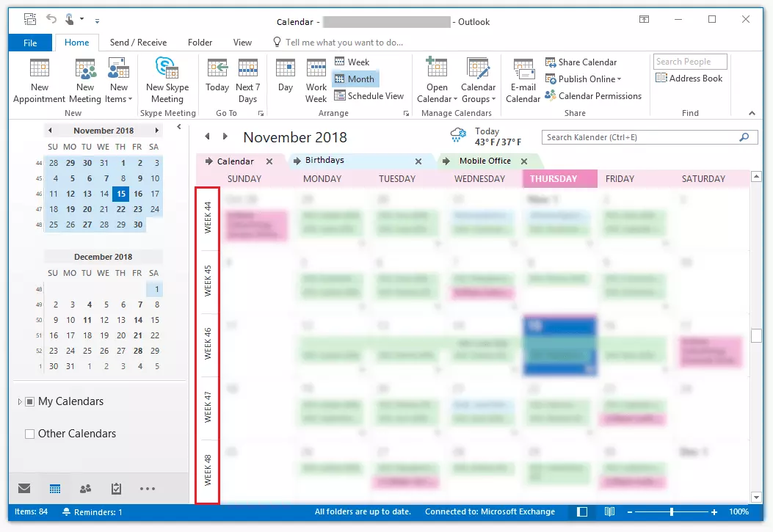The image size is (773, 532).
Task: Open the Mail view icon
Action: click(23, 487)
